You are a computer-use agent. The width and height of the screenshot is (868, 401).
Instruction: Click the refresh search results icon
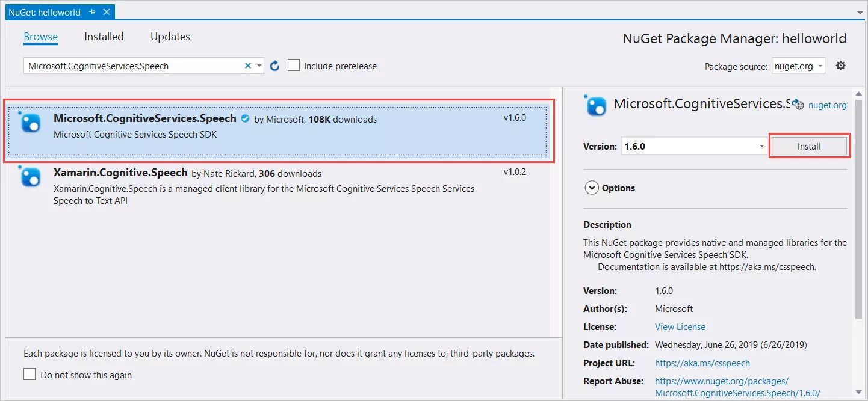click(x=274, y=66)
